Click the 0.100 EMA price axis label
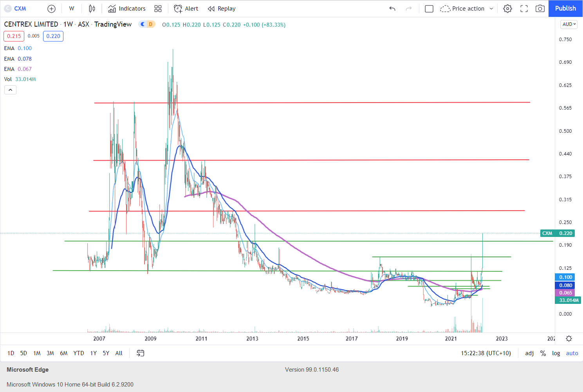 (565, 277)
